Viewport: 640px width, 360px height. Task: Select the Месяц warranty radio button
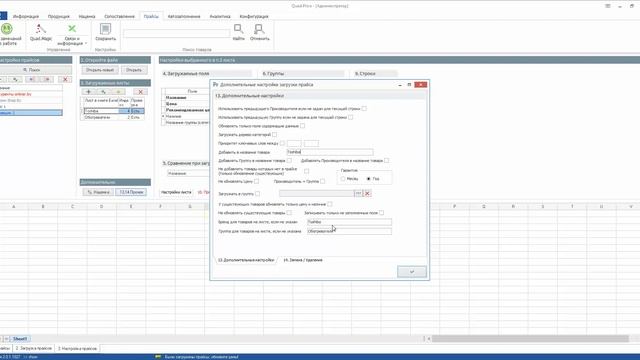(343, 179)
